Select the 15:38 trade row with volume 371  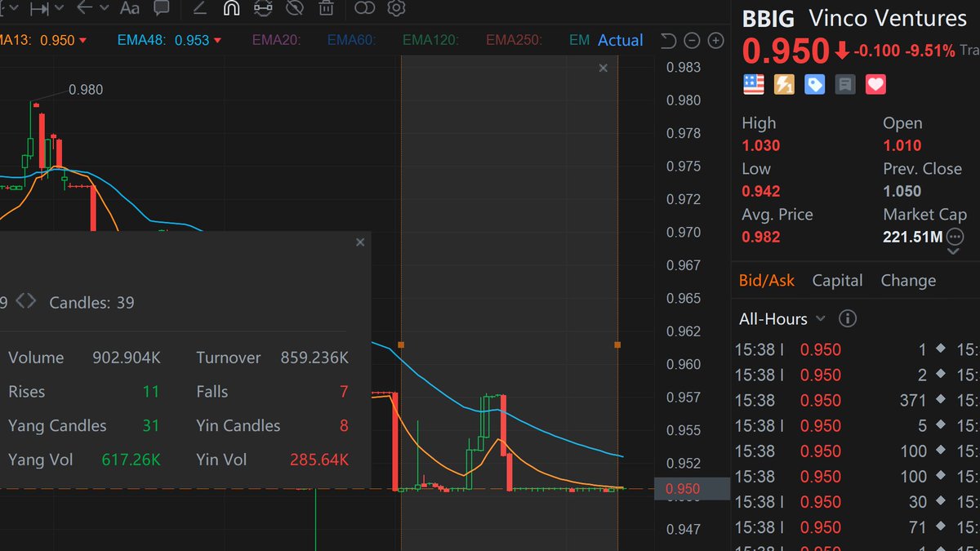click(x=855, y=400)
